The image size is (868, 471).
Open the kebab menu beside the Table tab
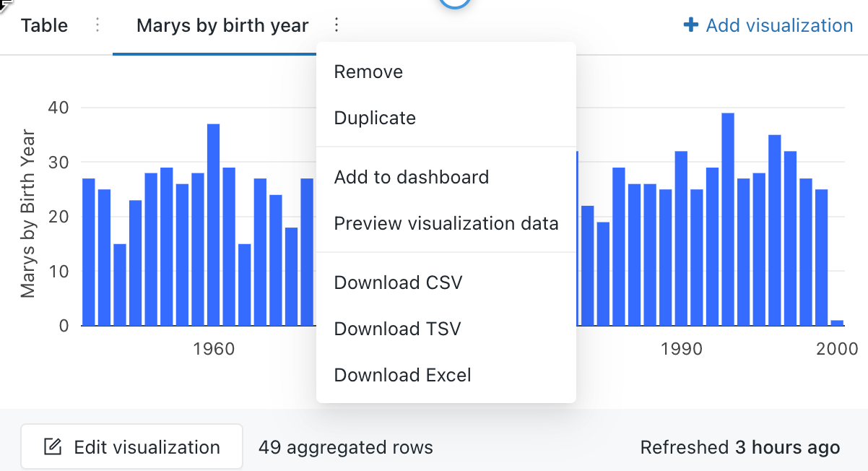pos(97,26)
